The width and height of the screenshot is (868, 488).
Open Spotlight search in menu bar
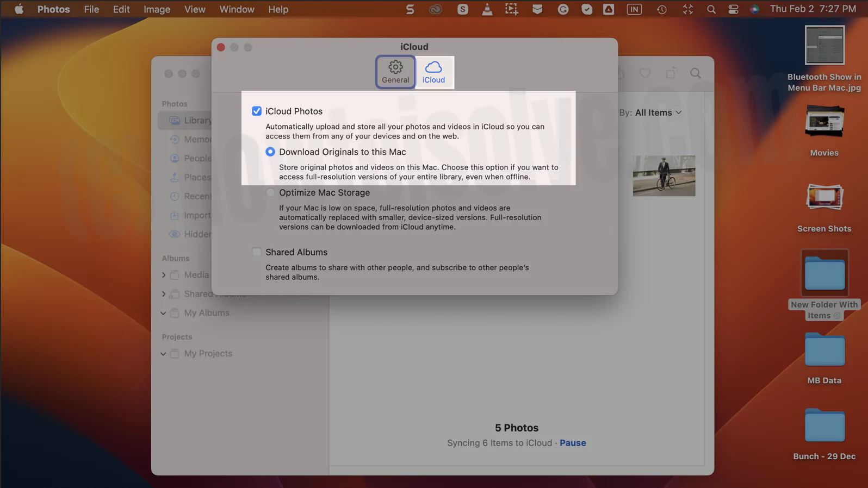(x=711, y=9)
